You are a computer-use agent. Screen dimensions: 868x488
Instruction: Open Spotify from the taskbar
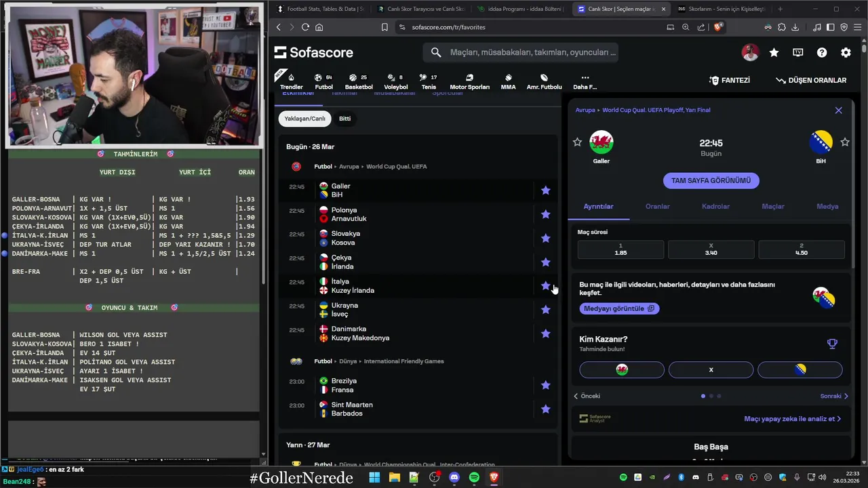[x=474, y=477]
